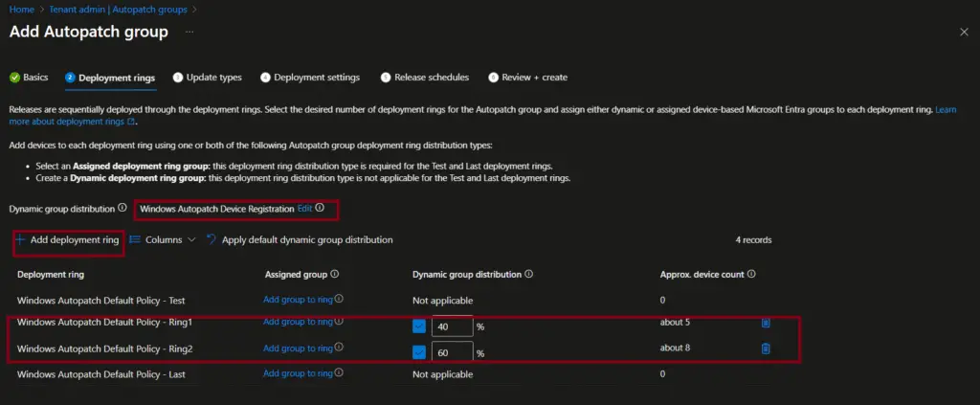Apply default dynamic group distribution
Screen dimensions: 980x405
[x=300, y=239]
